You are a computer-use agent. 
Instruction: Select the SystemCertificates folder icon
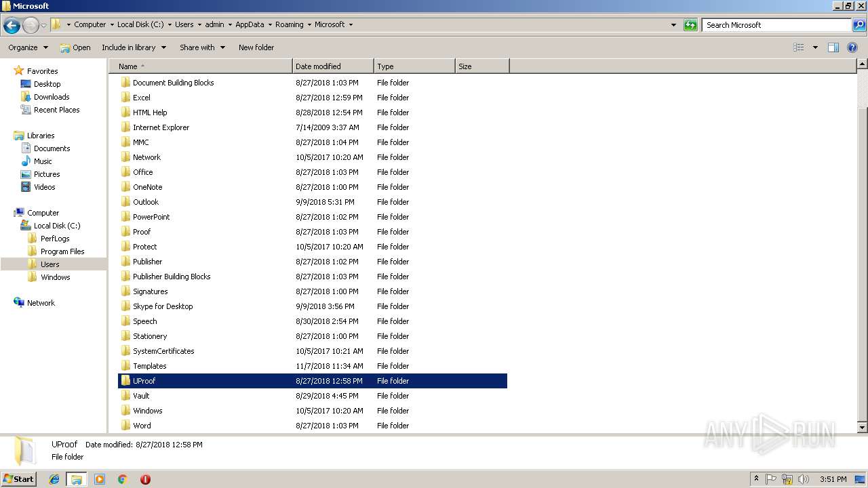125,351
